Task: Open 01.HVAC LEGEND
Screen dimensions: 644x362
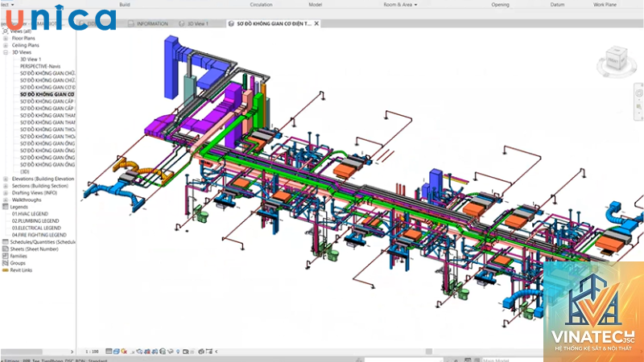Action: 30,214
